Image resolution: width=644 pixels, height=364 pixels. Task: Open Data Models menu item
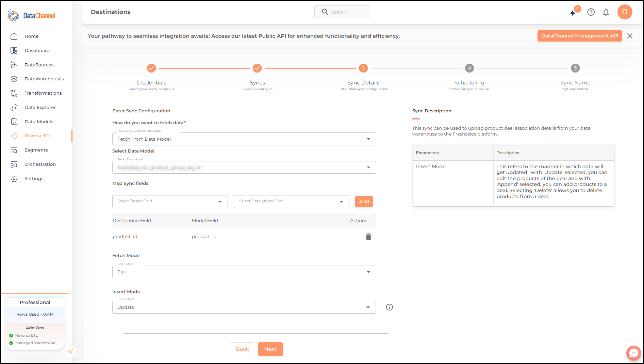coord(39,122)
